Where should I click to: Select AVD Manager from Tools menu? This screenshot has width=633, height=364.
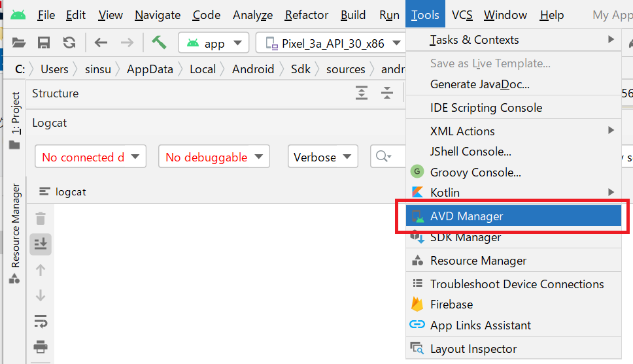pos(513,216)
